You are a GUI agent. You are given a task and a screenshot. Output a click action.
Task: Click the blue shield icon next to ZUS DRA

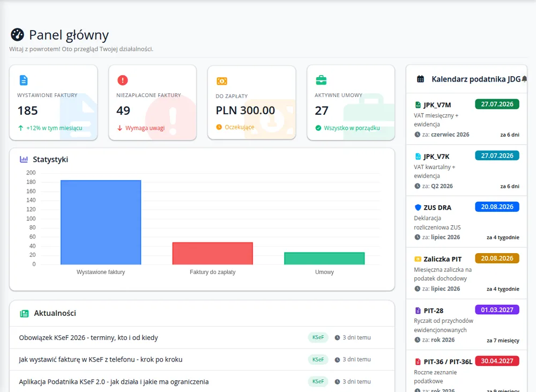pos(418,208)
